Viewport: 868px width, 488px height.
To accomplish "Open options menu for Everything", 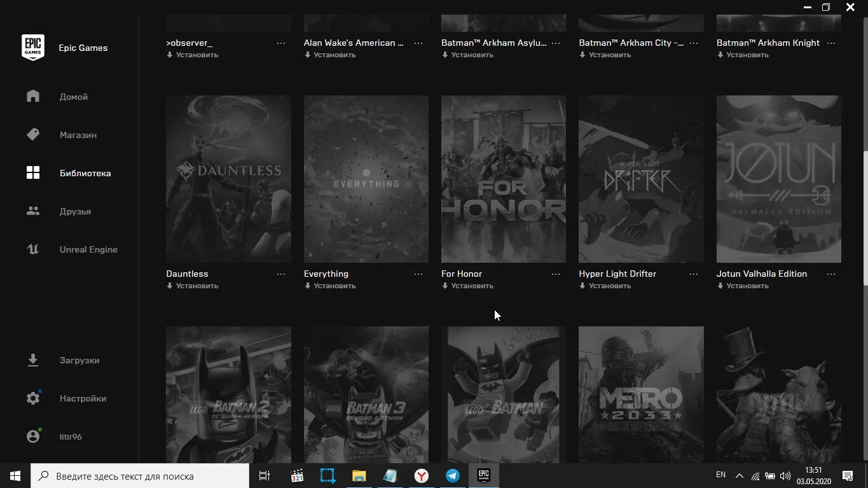I will 418,274.
